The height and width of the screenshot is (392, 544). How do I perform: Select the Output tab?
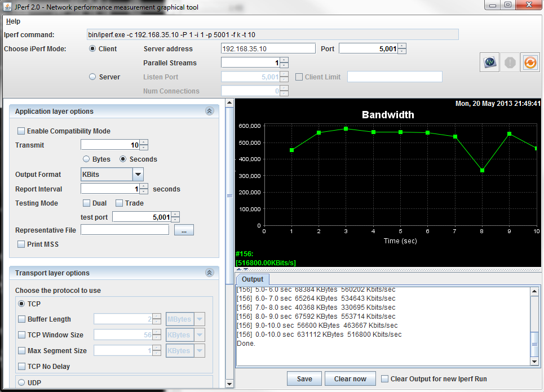253,279
